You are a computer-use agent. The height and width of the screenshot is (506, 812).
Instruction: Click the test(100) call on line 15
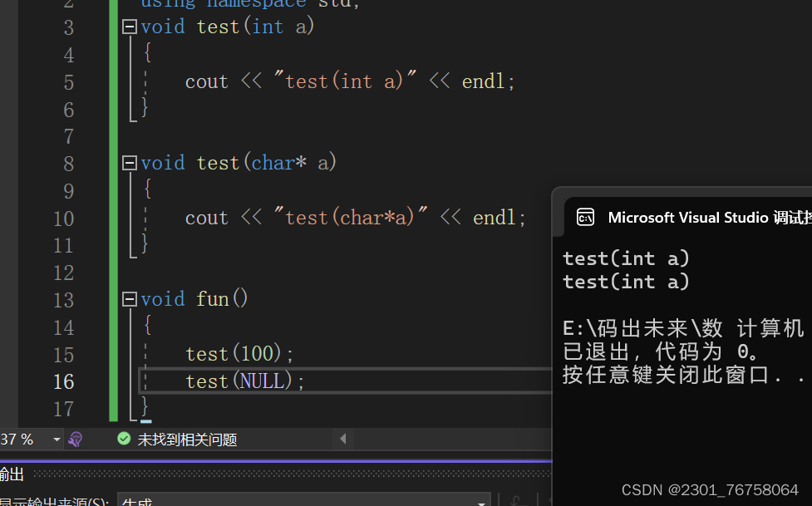[239, 354]
